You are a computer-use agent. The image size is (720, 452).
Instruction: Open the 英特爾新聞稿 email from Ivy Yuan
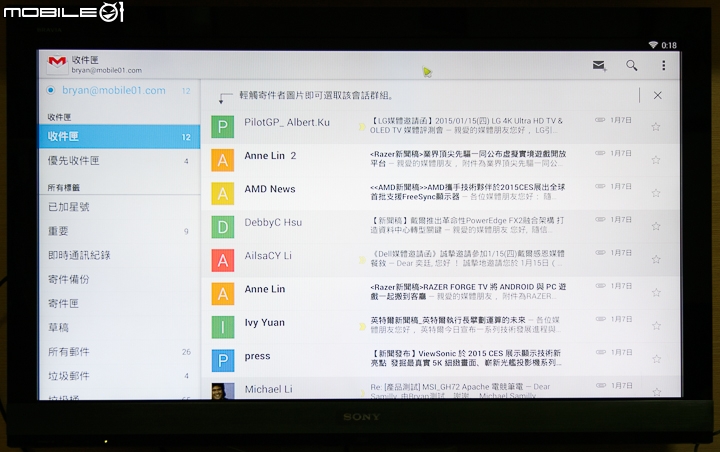click(x=441, y=326)
